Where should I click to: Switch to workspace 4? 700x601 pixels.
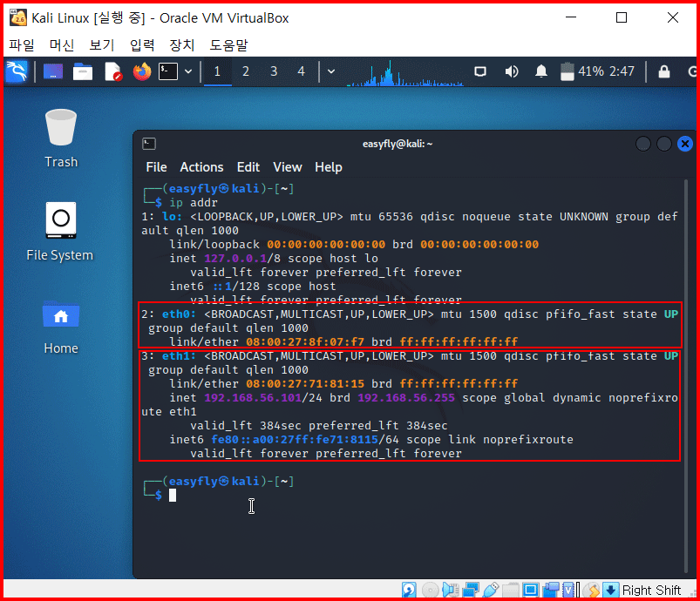point(302,71)
